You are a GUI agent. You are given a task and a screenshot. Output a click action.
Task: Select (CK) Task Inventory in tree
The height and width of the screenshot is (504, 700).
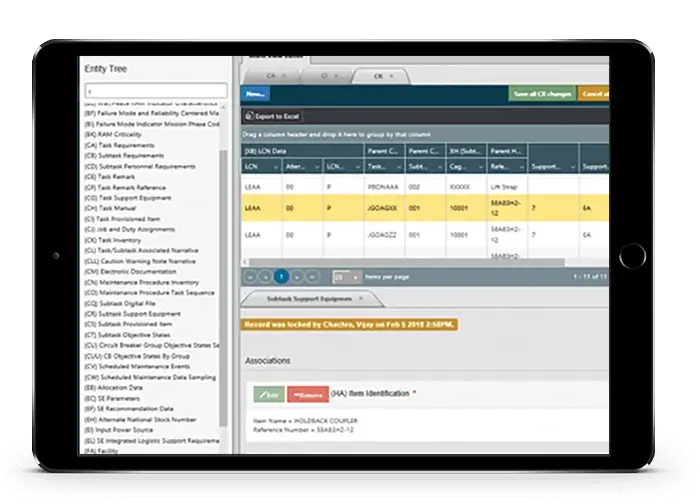(x=112, y=240)
